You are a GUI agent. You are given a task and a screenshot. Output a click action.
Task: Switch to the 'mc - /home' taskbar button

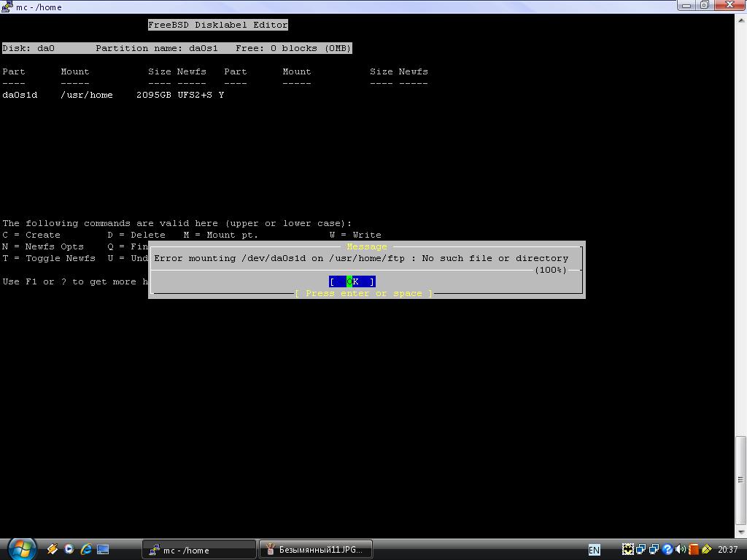point(198,550)
